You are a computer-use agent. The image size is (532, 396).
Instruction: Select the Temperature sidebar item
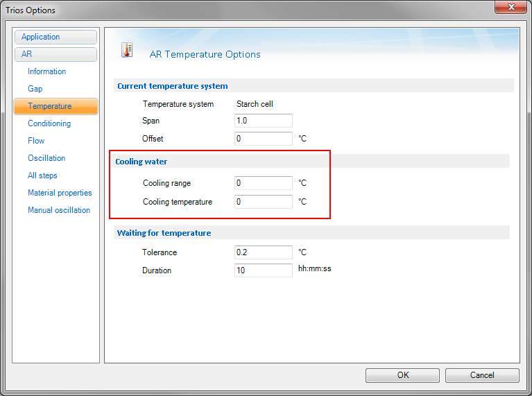pyautogui.click(x=55, y=106)
